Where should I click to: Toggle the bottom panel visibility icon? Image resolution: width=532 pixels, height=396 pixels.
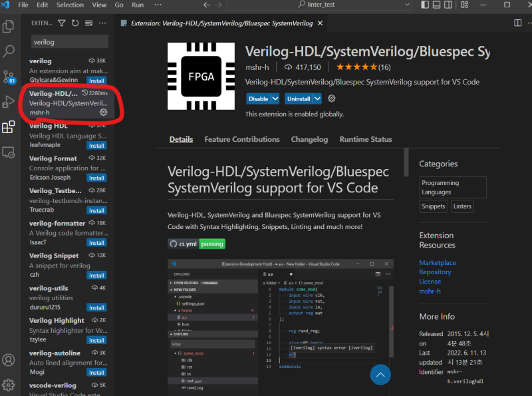[x=436, y=5]
